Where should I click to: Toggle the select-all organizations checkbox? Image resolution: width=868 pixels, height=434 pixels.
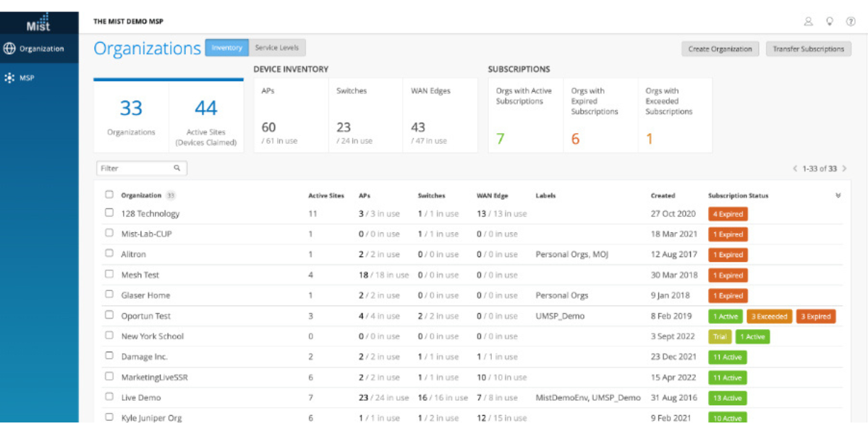click(x=109, y=195)
